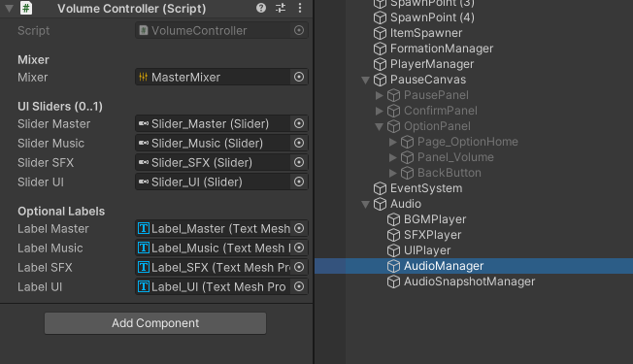The image size is (633, 364).
Task: Open object picker for Mixer field
Action: (x=299, y=77)
